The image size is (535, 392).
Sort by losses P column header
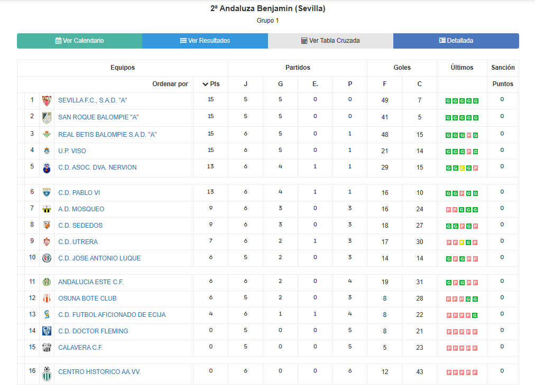tap(350, 84)
